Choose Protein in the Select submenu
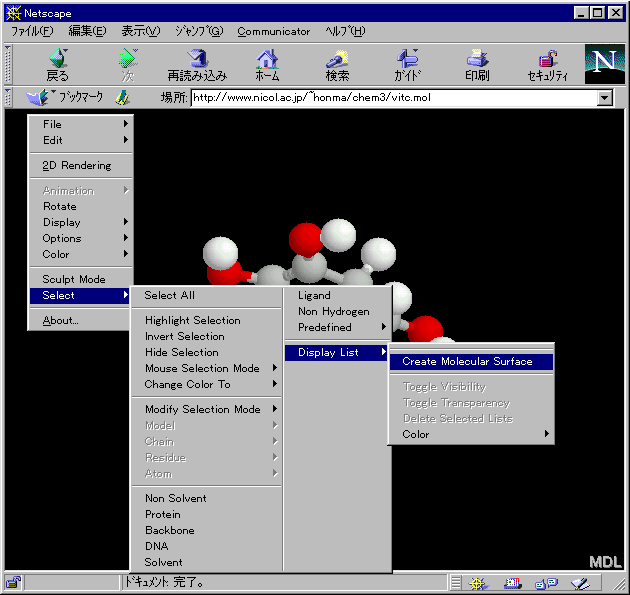 point(207,514)
